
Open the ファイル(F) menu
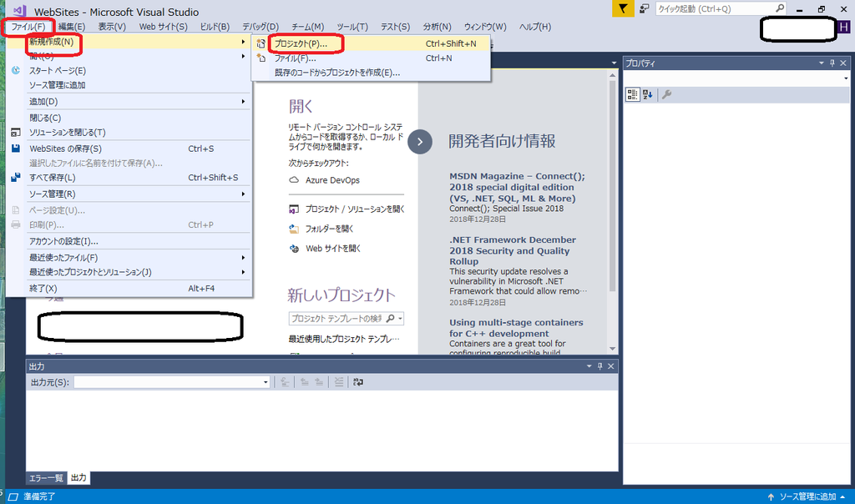(x=28, y=27)
